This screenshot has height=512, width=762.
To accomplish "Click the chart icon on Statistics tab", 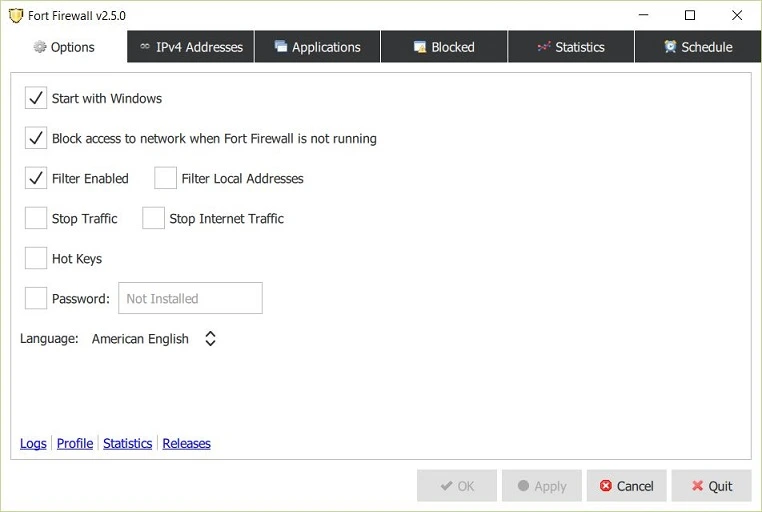I will click(544, 47).
